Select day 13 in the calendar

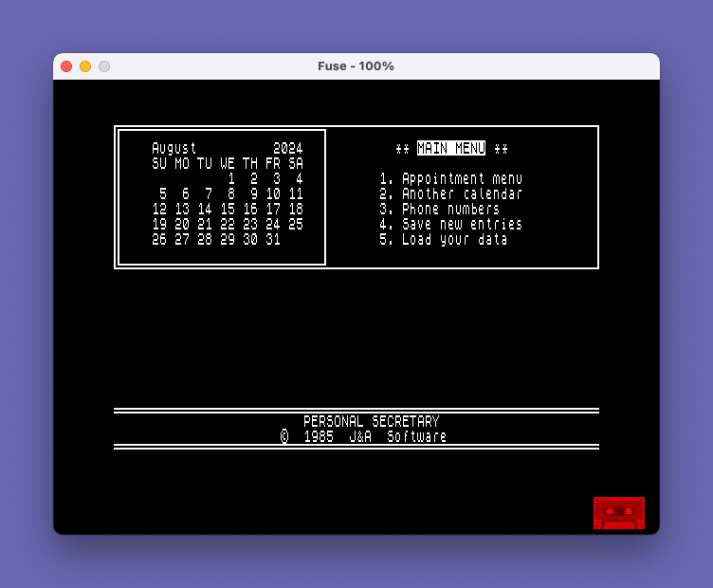(x=182, y=210)
